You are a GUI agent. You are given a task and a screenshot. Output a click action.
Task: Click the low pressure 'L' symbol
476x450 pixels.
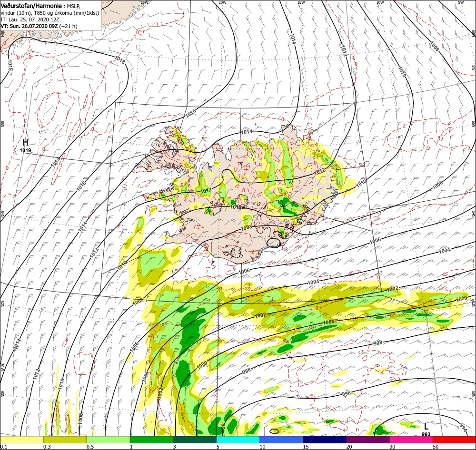click(x=426, y=426)
